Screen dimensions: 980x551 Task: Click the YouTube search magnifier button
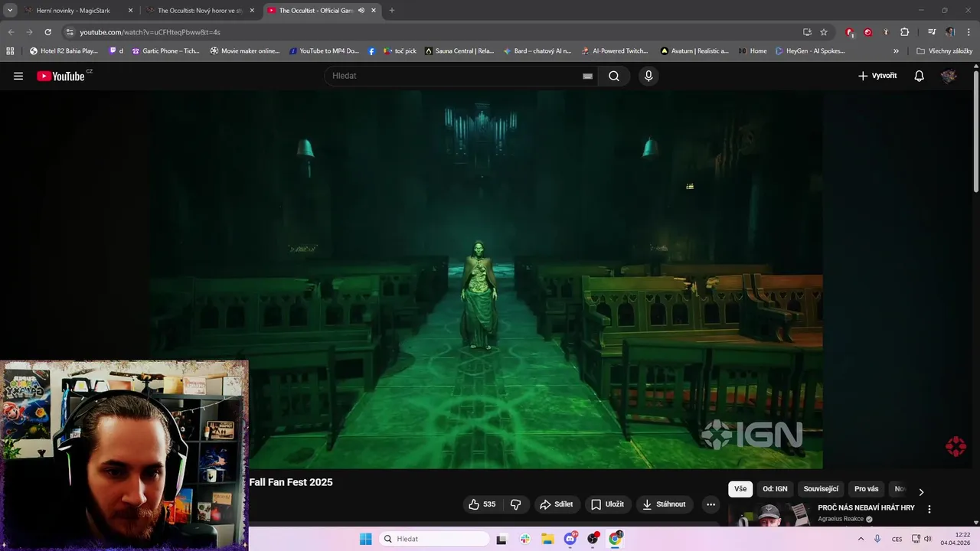pyautogui.click(x=614, y=76)
